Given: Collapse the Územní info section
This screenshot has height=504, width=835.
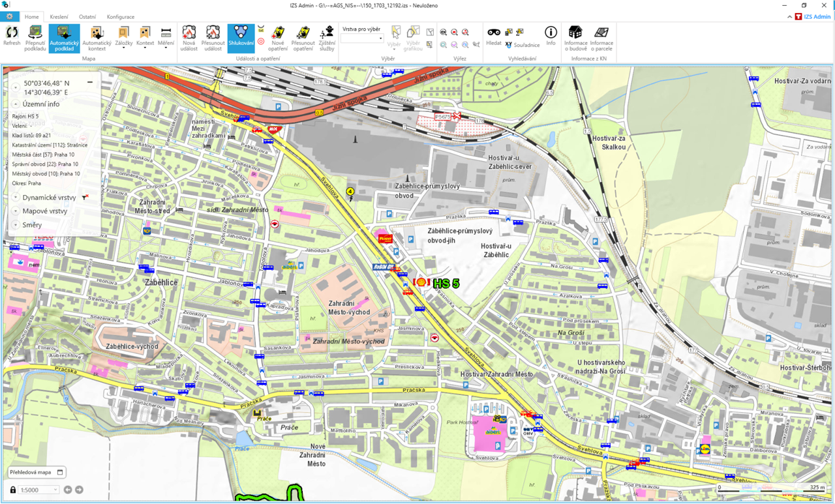Looking at the screenshot, I should click(x=15, y=104).
